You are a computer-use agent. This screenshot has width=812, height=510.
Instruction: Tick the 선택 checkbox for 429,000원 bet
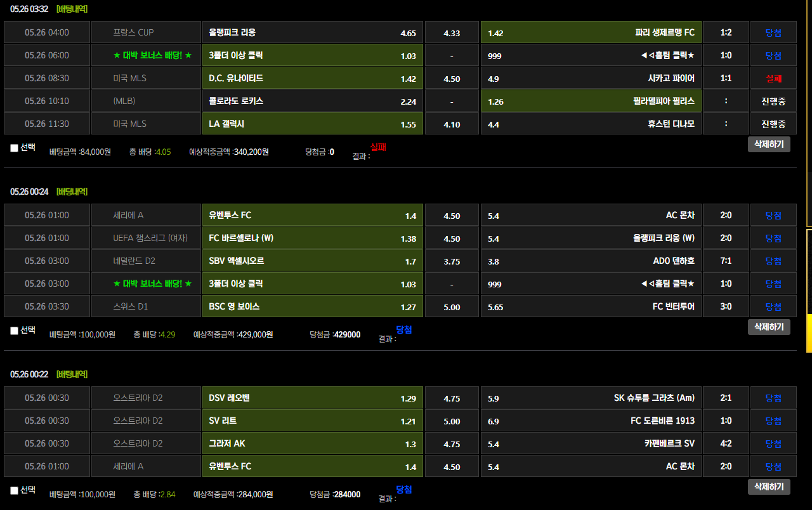tap(15, 331)
